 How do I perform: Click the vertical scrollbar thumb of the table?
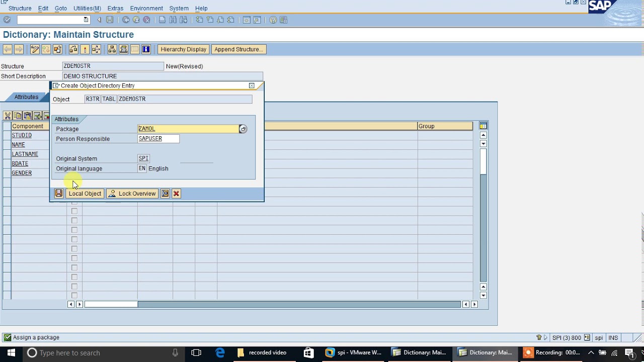(483, 161)
